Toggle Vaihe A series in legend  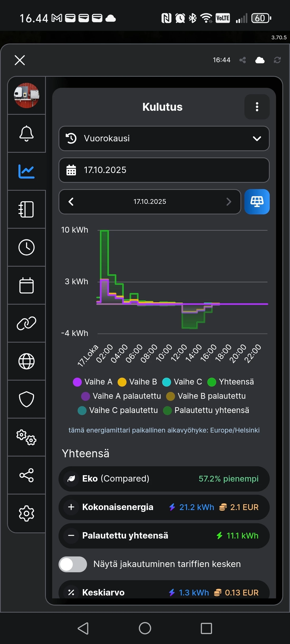[x=93, y=382]
